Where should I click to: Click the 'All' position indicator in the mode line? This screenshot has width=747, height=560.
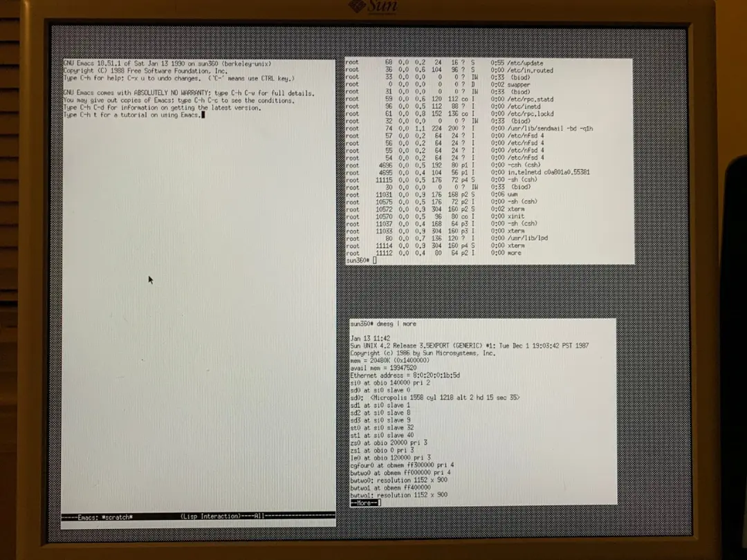pyautogui.click(x=259, y=516)
